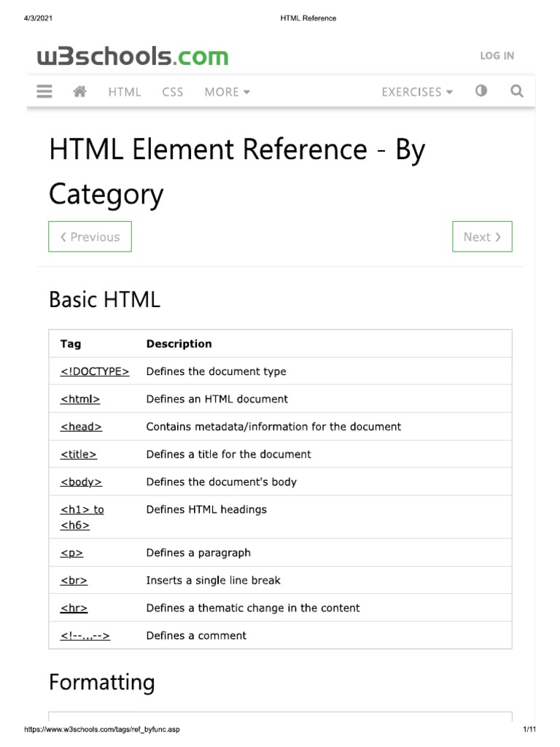This screenshot has height=747, width=560.
Task: Open the <body> tag reference link
Action: 81,482
